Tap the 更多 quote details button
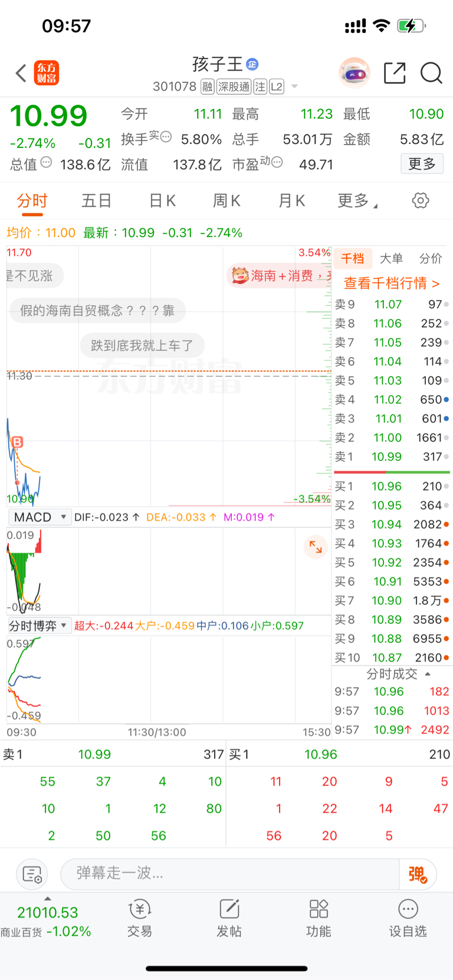 422,164
